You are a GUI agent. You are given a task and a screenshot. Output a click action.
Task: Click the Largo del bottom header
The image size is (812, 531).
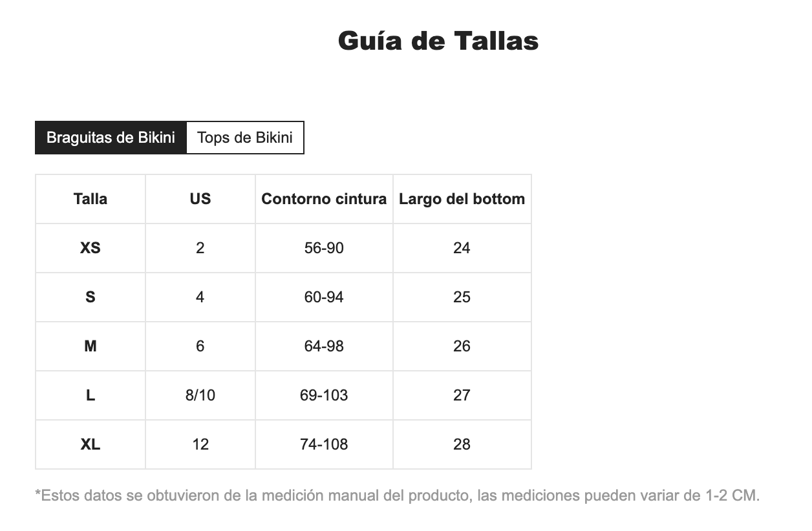[462, 199]
